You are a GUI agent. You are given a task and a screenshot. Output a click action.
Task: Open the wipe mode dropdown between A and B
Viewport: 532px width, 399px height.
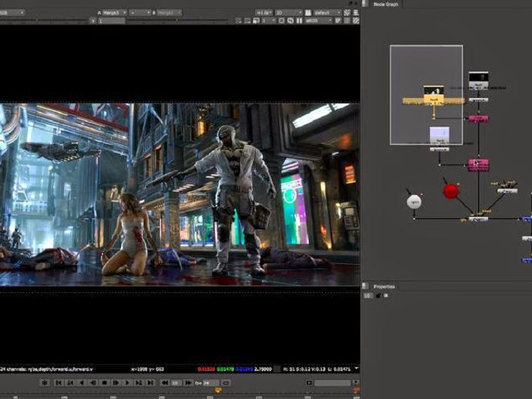pos(140,13)
